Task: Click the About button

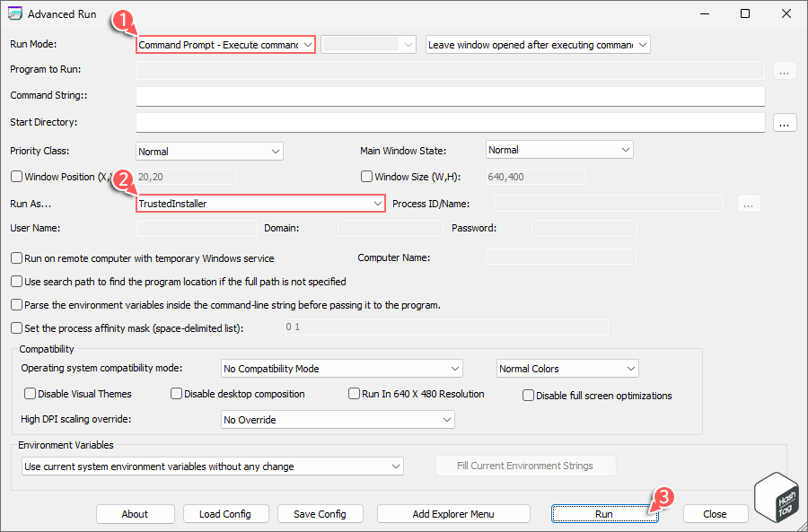Action: coord(135,514)
